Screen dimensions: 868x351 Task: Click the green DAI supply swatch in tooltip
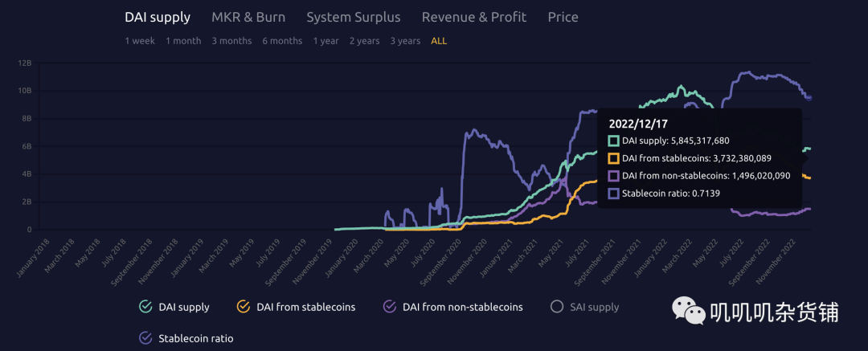point(613,141)
